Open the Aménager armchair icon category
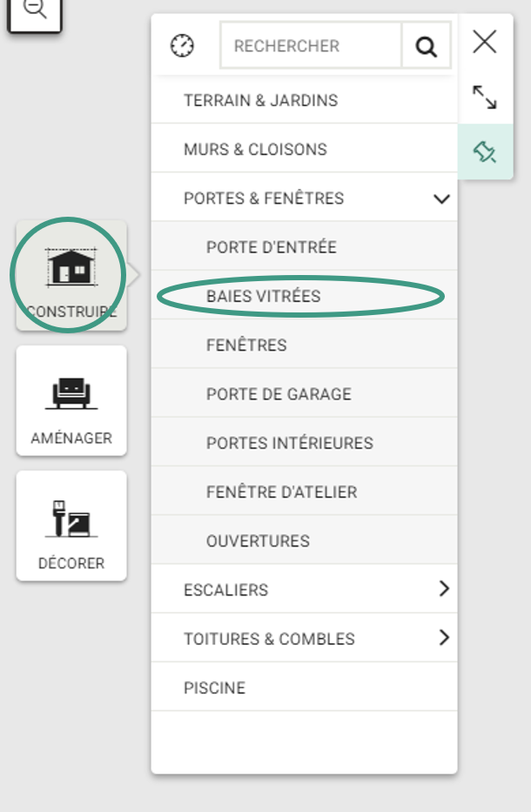Image resolution: width=531 pixels, height=812 pixels. (71, 401)
